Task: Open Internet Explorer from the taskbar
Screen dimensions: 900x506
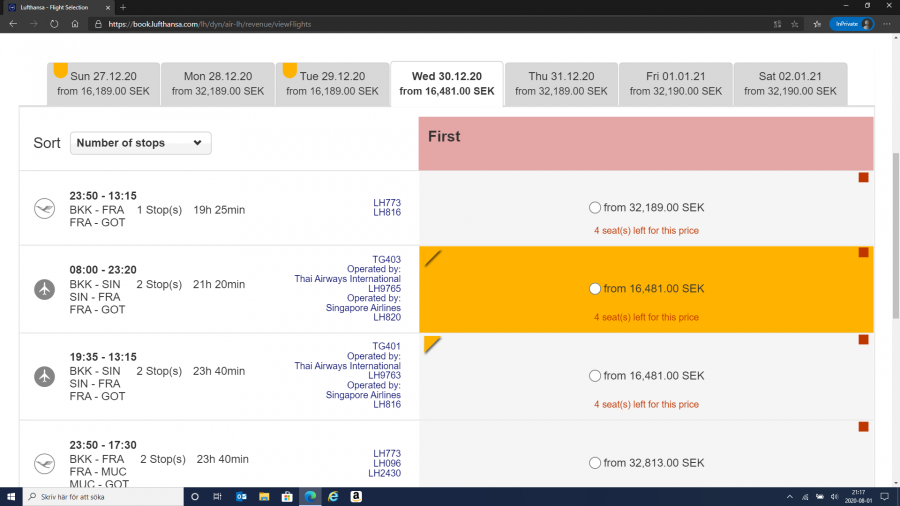Action: click(x=333, y=497)
